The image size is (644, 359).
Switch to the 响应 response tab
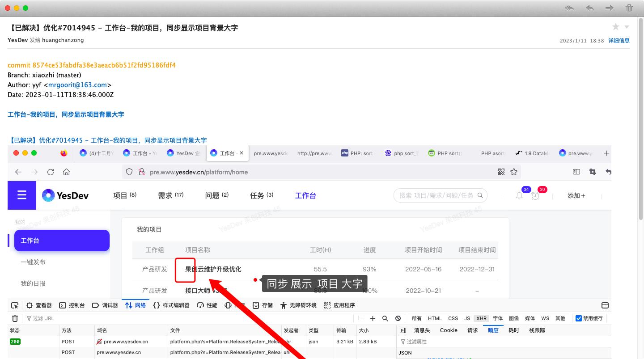[x=493, y=330]
